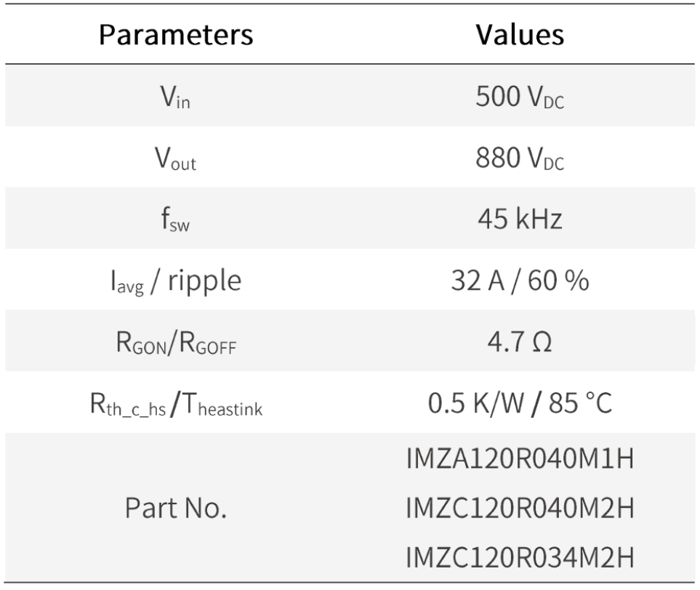Click the 4.7 Ω gate resistance value

coord(519,342)
